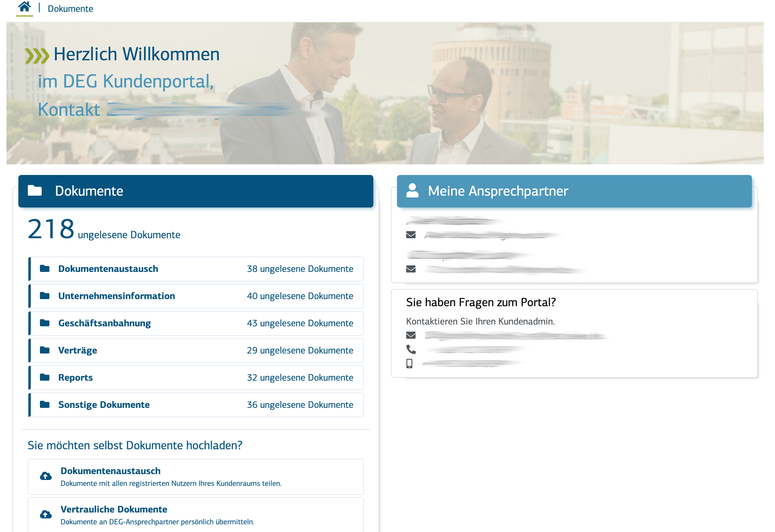This screenshot has width=775, height=532.
Task: Click 'Kontaktieren Sie Ihren Kundenadmin.' text
Action: click(x=480, y=322)
